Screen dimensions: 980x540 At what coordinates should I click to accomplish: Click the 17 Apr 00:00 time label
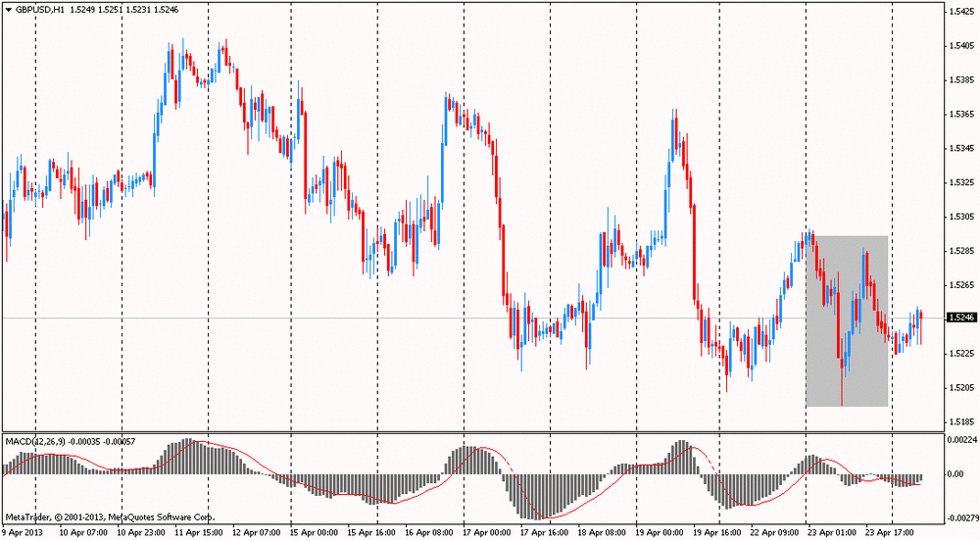(486, 532)
